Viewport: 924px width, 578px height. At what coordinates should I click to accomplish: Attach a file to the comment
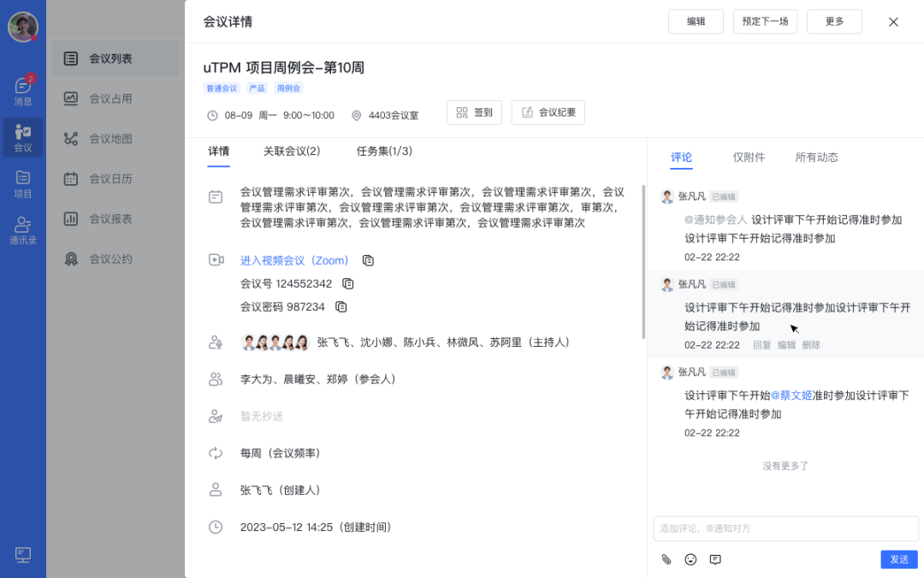tap(666, 559)
